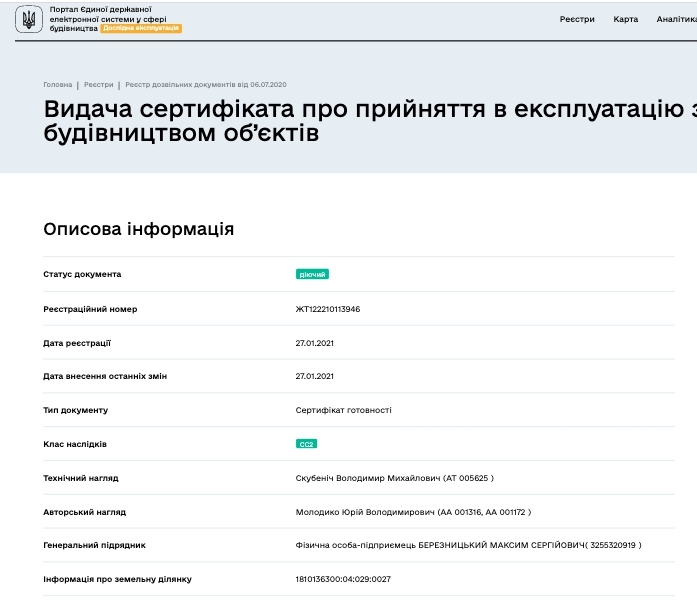
Task: Select 'Дата внесення останніх змін' value 27.01.2021
Action: (x=314, y=376)
